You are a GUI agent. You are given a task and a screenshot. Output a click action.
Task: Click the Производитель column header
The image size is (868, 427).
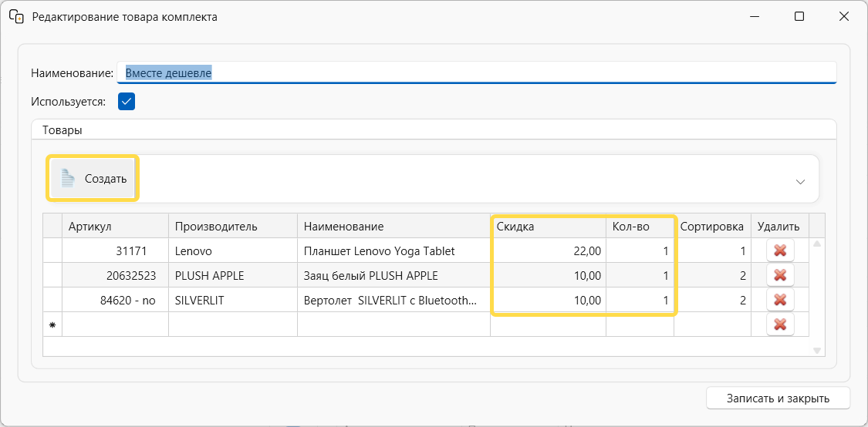[x=231, y=226]
